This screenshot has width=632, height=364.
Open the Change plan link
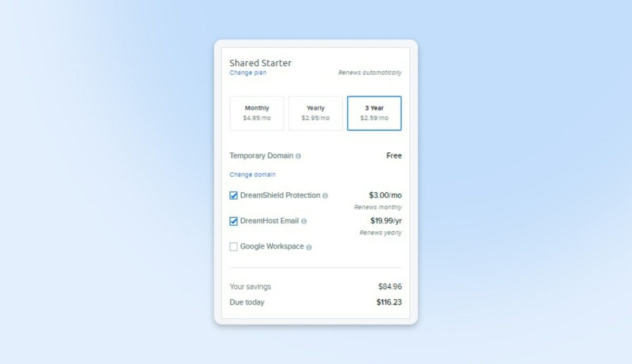click(x=248, y=73)
